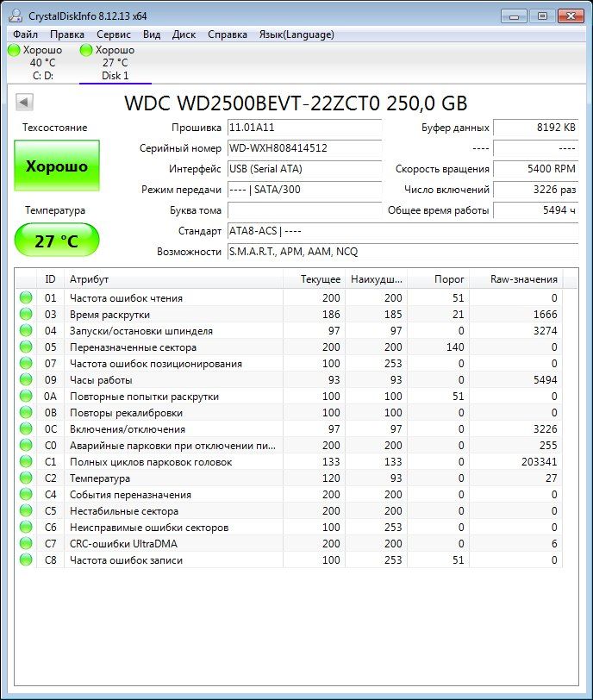Click the serial number field WD-WXH808414512
This screenshot has width=593, height=700.
tap(305, 148)
